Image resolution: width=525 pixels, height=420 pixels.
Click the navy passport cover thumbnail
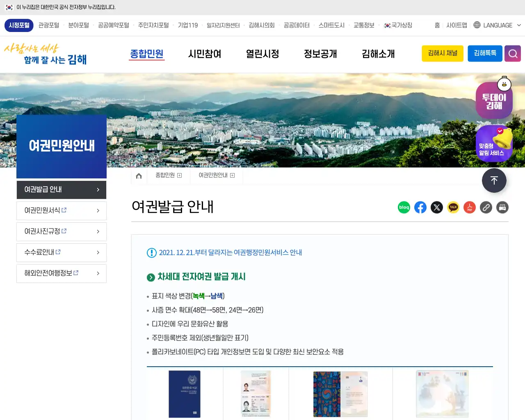coord(185,394)
